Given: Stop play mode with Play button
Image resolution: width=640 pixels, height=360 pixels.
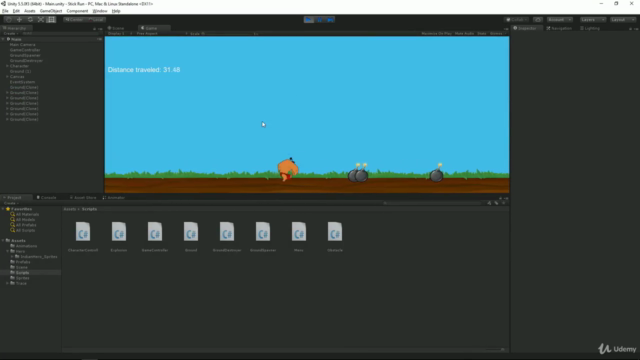Looking at the screenshot, I should pyautogui.click(x=309, y=20).
